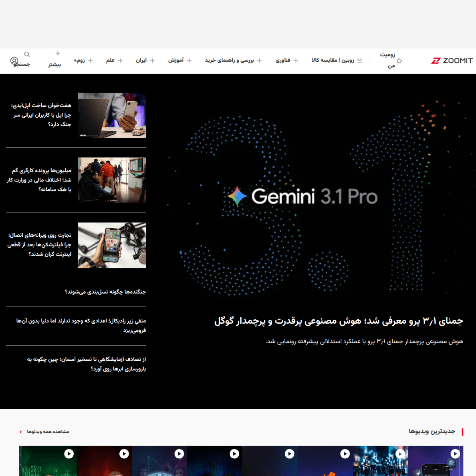Click the coffee cup icon beside زومیت من
Image resolution: width=476 pixels, height=476 pixels.
[400, 61]
